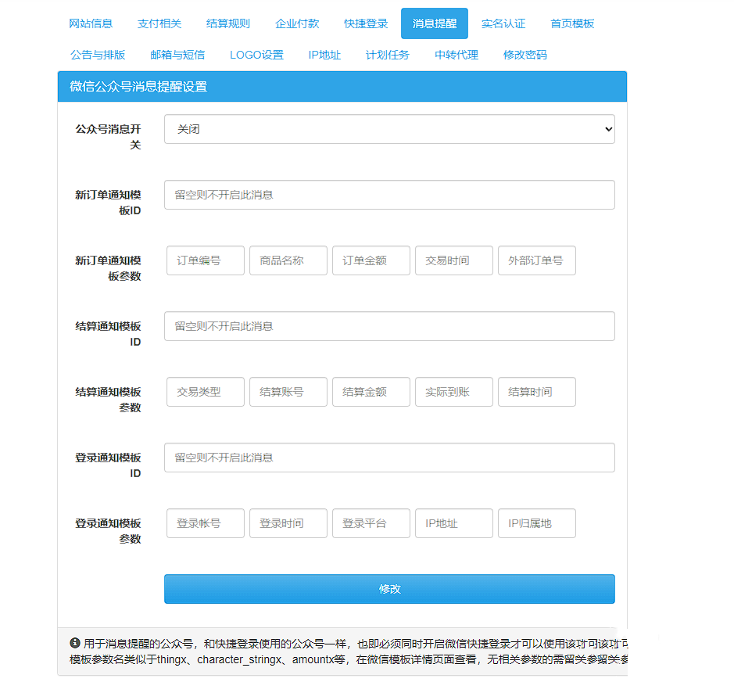
Task: Click the 结算金额 parameter field
Action: 371,392
